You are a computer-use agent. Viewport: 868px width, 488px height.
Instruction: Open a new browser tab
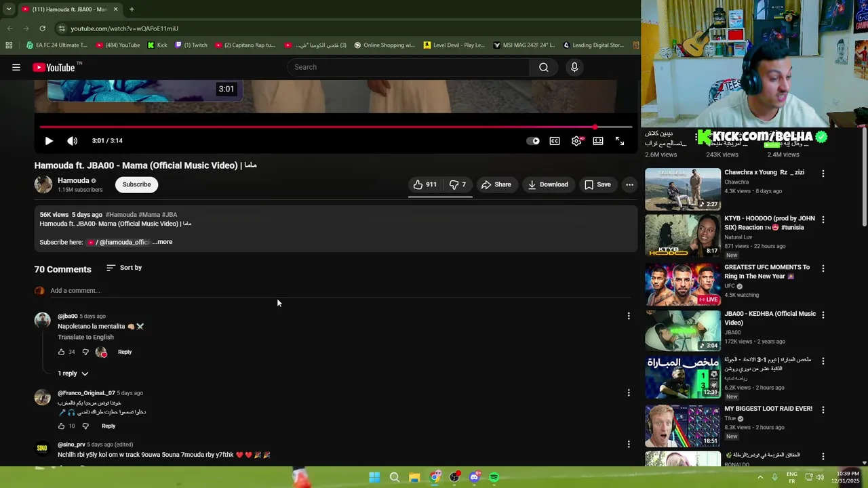132,9
